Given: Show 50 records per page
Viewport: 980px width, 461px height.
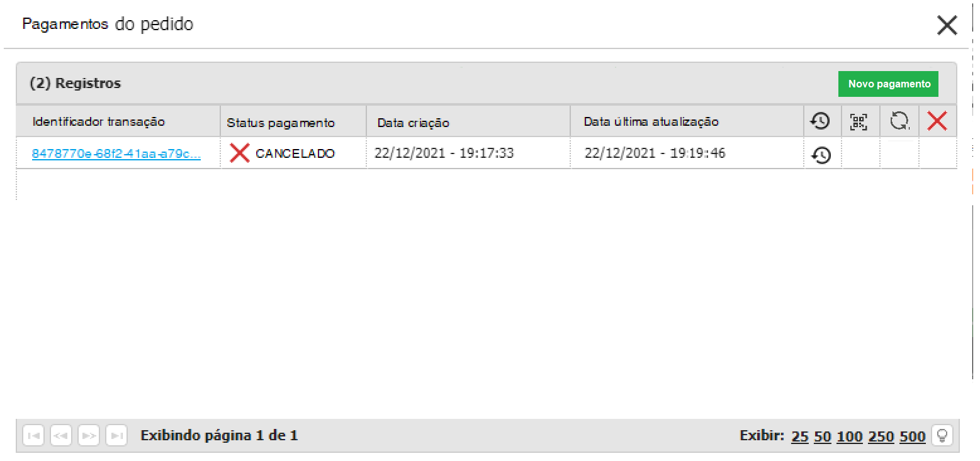Looking at the screenshot, I should pos(823,436).
